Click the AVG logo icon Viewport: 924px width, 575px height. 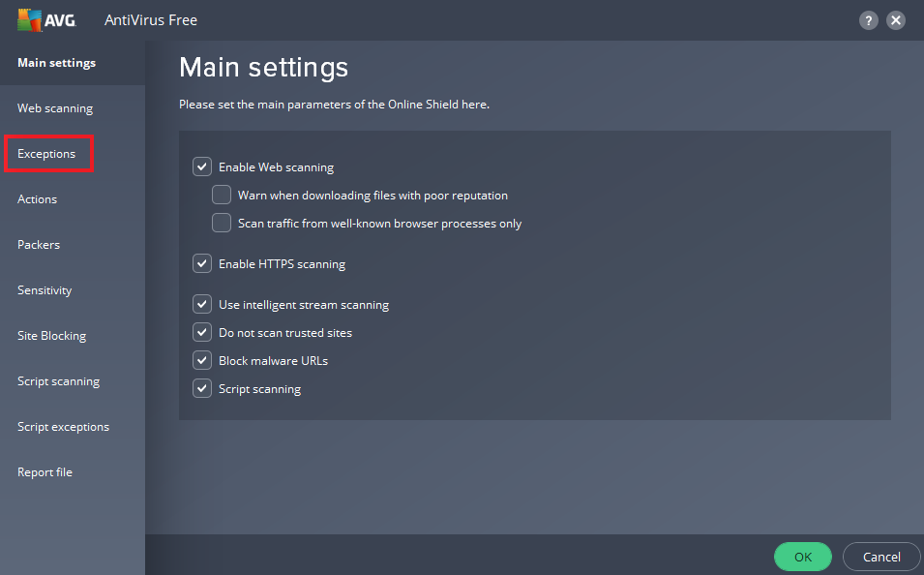click(x=46, y=20)
